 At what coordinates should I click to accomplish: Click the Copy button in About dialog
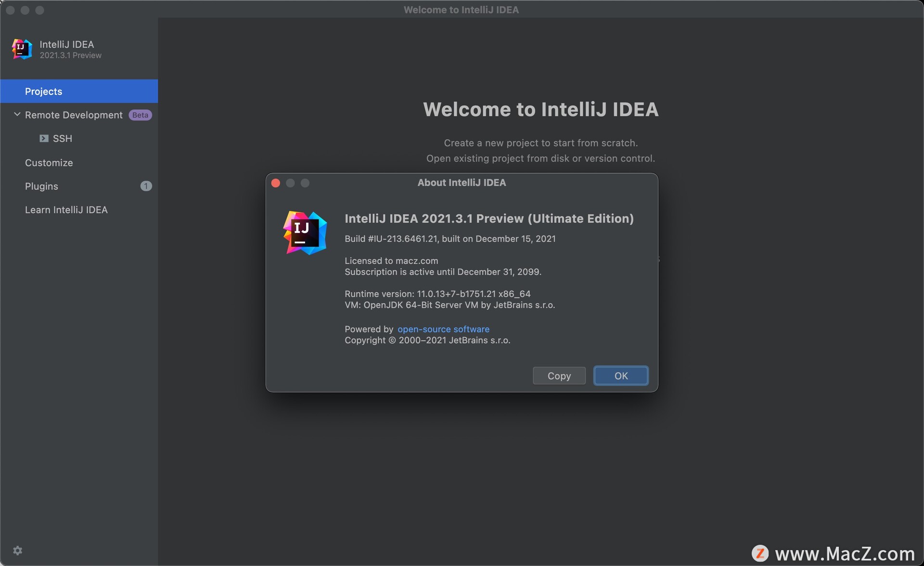coord(559,376)
